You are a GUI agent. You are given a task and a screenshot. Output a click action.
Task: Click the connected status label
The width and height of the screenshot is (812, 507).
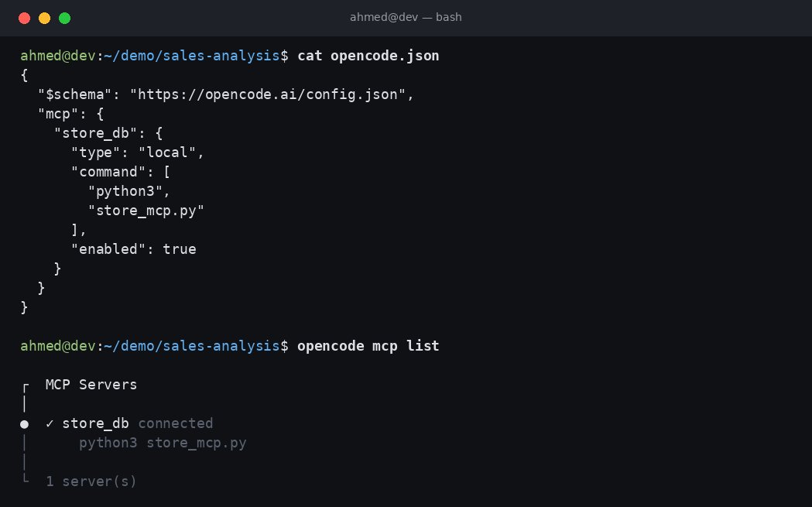176,423
